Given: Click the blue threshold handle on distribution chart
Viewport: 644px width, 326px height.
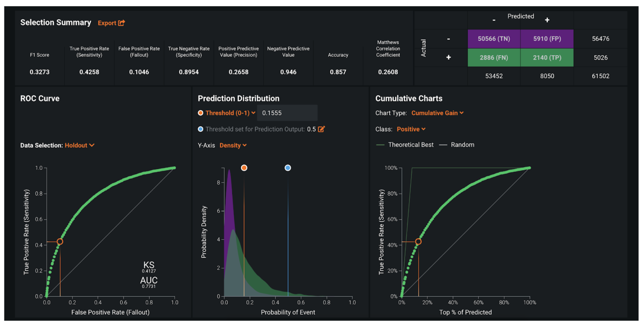Looking at the screenshot, I should pos(288,168).
